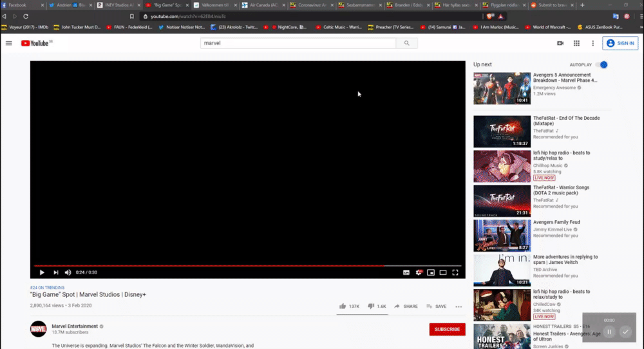Click the SHARE button
This screenshot has height=349, width=644.
406,307
